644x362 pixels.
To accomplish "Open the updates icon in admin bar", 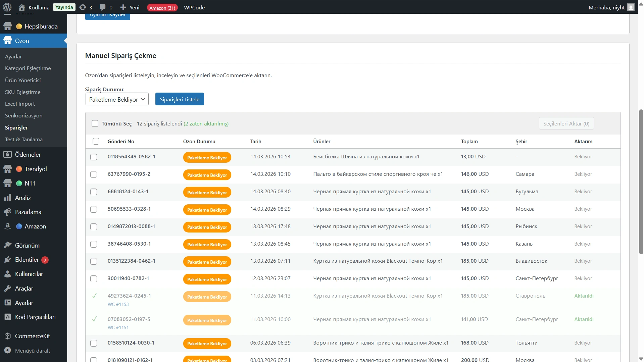I will coord(83,7).
